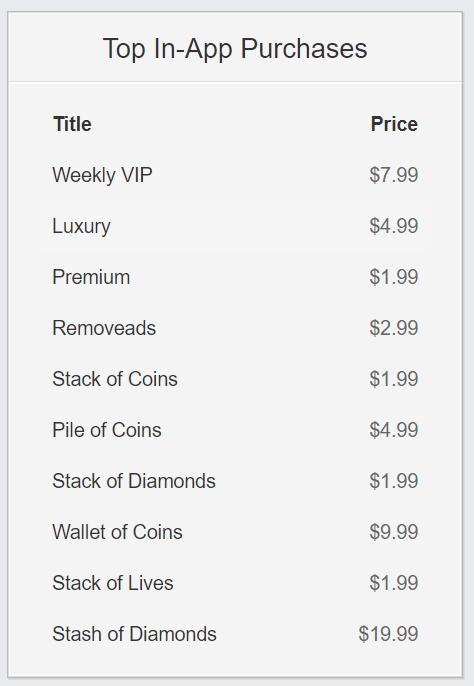Click the Top In-App Purchases heading
Image resolution: width=474 pixels, height=686 pixels.
235,48
